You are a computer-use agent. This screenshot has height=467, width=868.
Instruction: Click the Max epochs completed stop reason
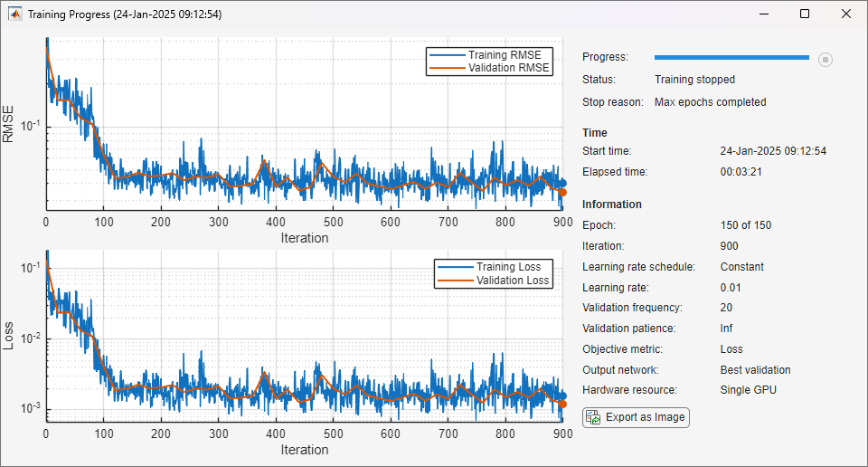710,102
